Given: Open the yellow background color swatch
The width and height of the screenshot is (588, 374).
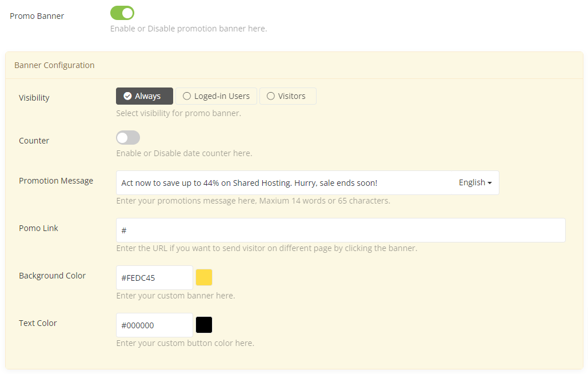Looking at the screenshot, I should 204,277.
